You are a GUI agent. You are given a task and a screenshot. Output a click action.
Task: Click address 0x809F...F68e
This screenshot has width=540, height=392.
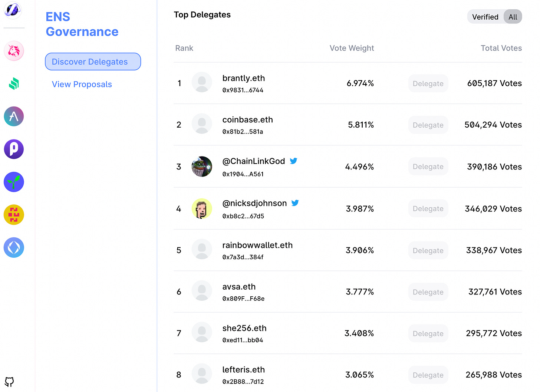click(243, 299)
